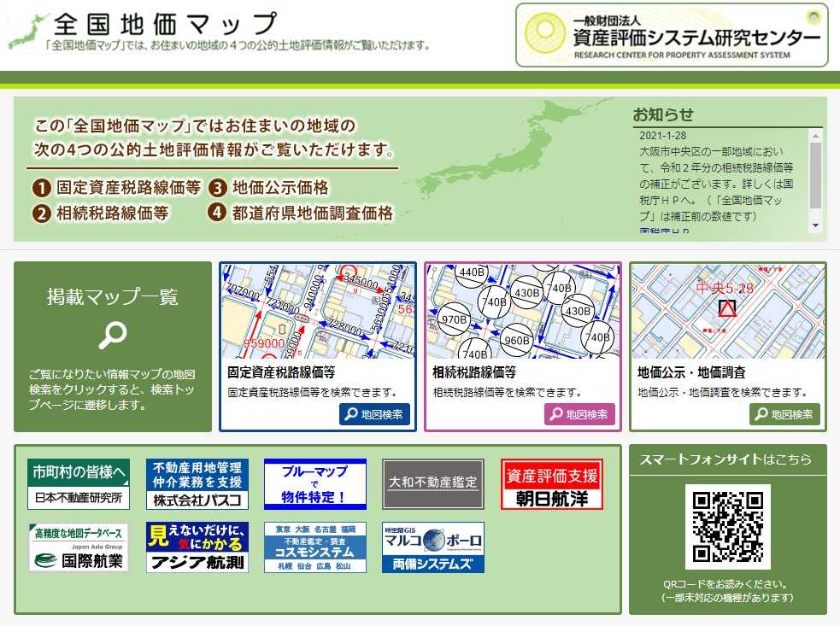Open the マルコポーロ 両備システムズ banner
This screenshot has width=840, height=626.
433,547
